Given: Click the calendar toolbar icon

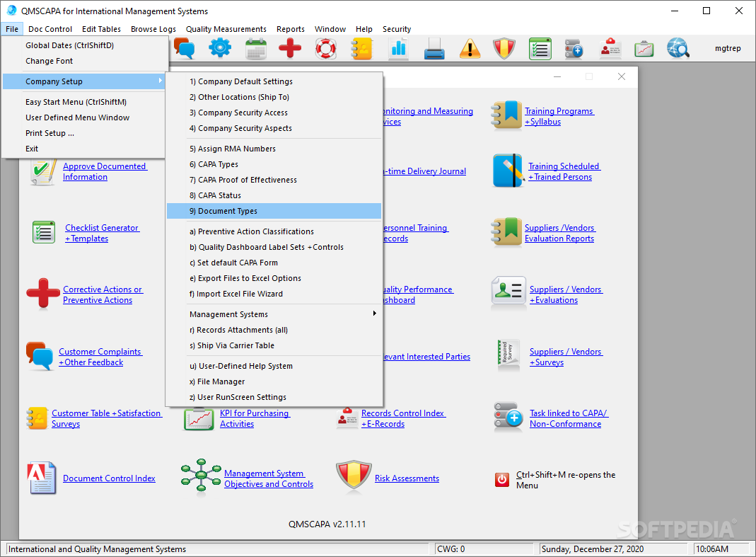Looking at the screenshot, I should pos(255,48).
